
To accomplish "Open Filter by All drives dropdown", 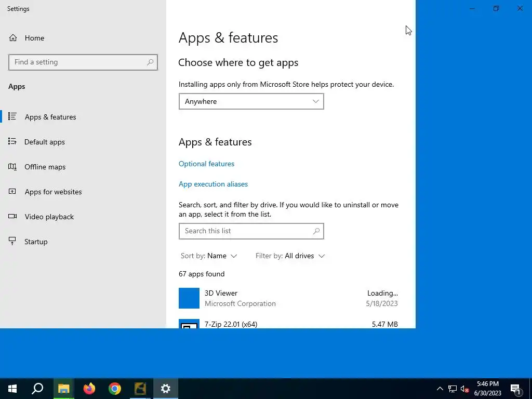I will pos(290,256).
